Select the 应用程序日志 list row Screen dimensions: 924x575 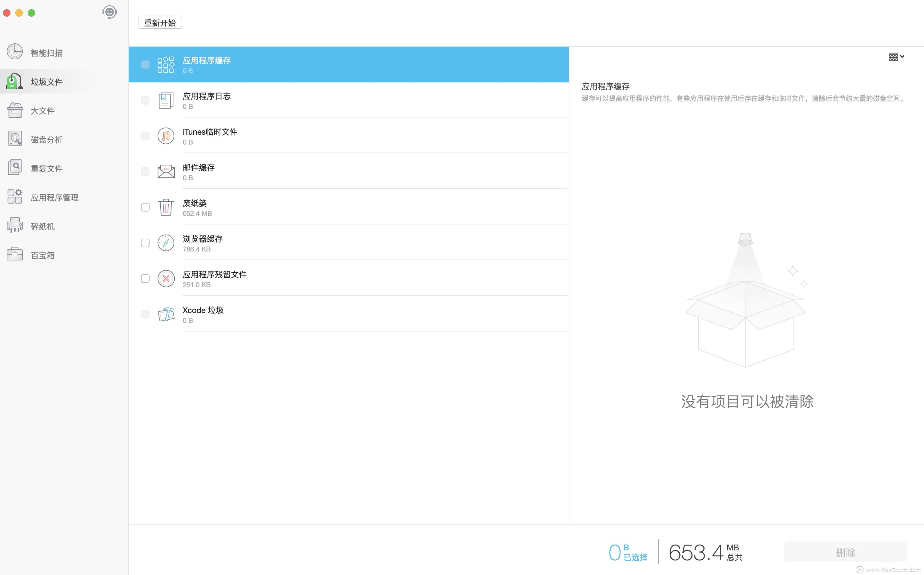(348, 100)
